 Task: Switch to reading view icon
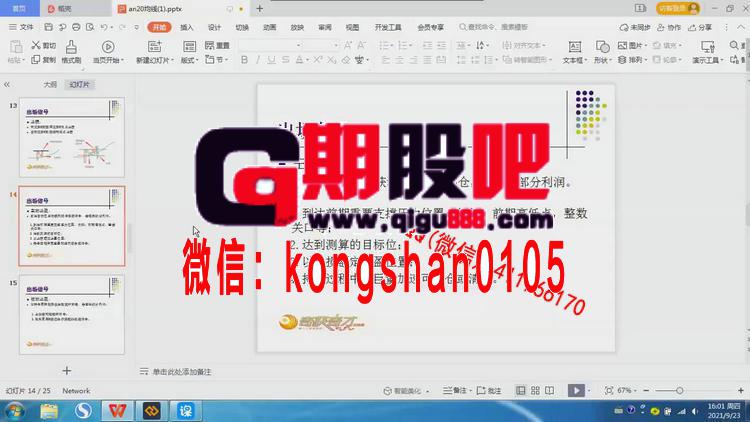550,391
